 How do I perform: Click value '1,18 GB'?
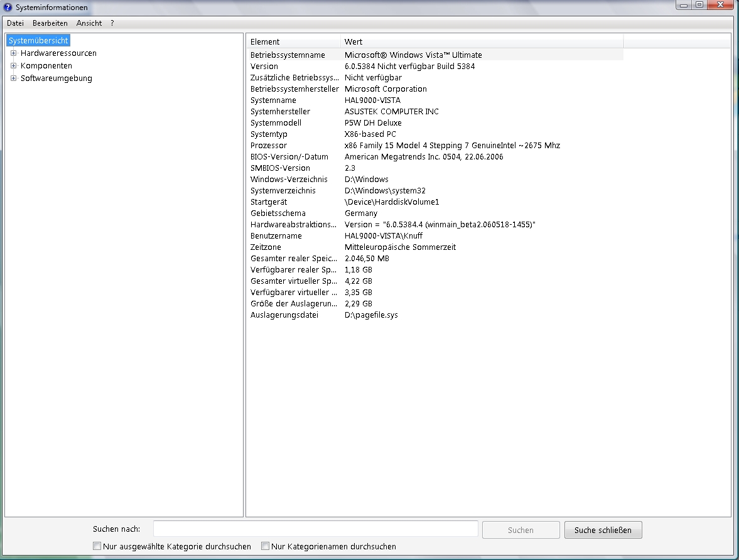pyautogui.click(x=359, y=270)
